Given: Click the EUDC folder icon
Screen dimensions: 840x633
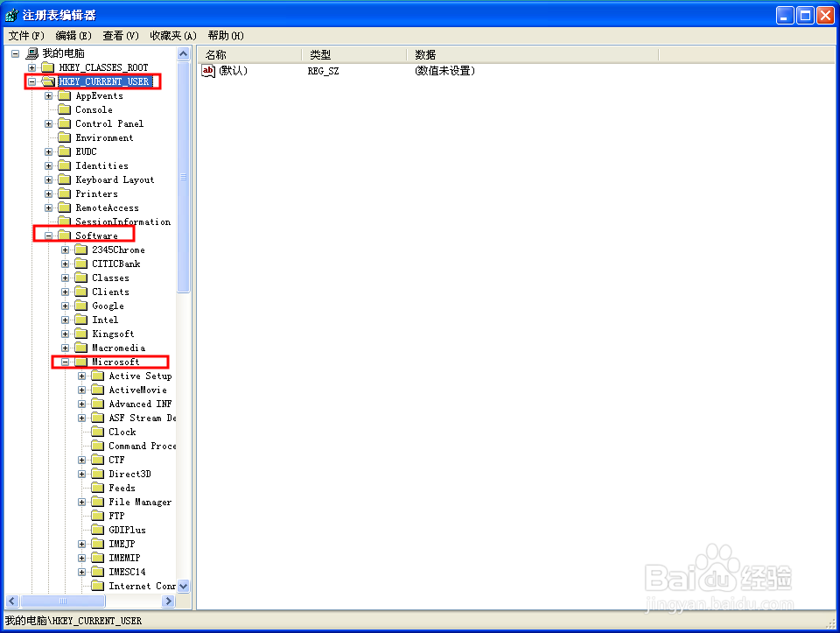Looking at the screenshot, I should coord(65,151).
